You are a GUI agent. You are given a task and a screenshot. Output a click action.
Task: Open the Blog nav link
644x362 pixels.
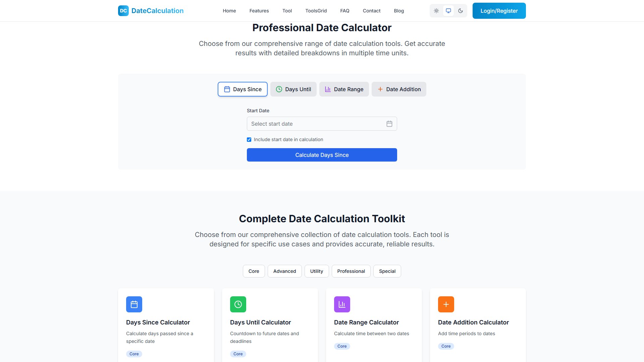(x=399, y=11)
